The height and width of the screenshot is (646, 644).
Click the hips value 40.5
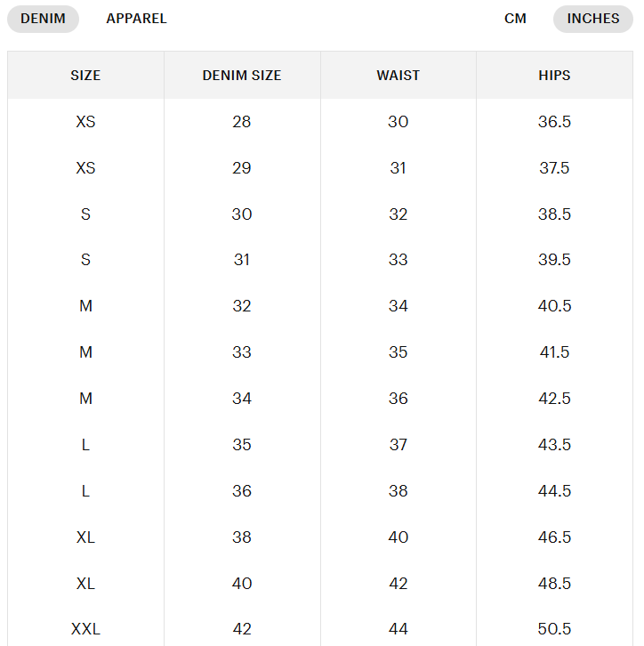(554, 306)
